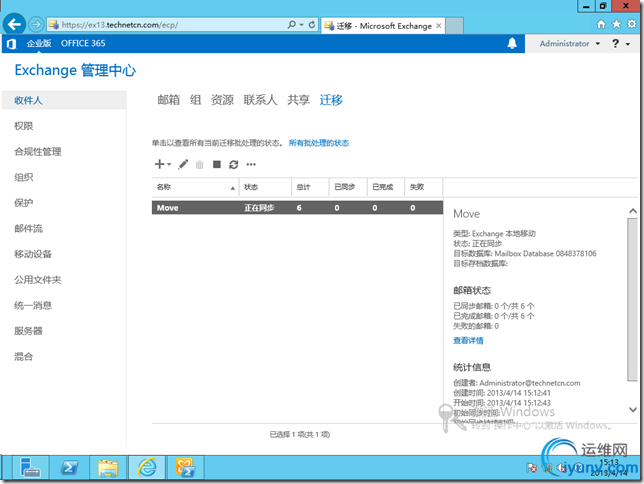Image resolution: width=644 pixels, height=484 pixels.
Task: Open the 所有批处理的状态 link
Action: 319,143
